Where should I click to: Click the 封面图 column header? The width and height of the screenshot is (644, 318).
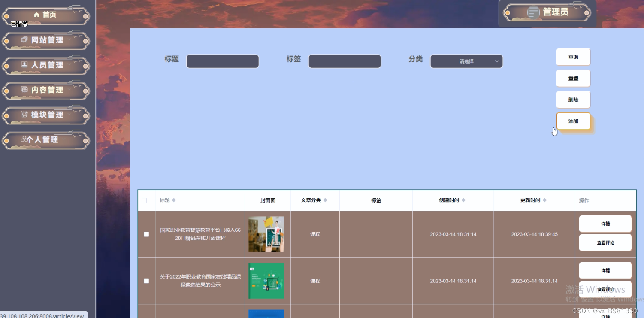[x=268, y=200]
